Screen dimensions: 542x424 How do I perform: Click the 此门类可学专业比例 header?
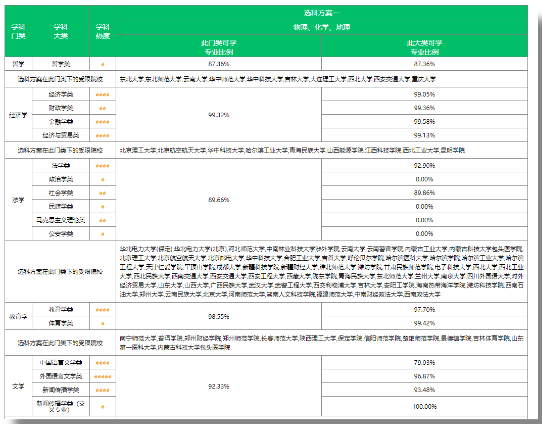pyautogui.click(x=218, y=47)
